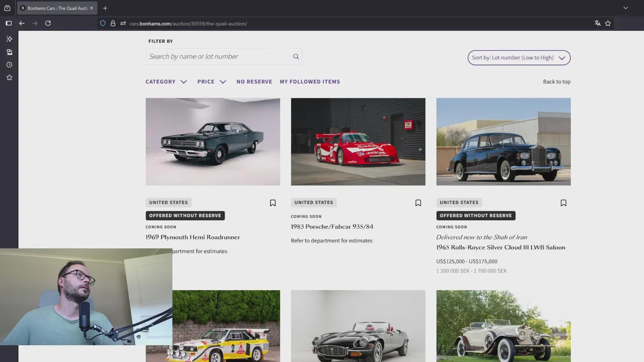
Task: Reload the page with the refresh icon
Action: pos(48,23)
